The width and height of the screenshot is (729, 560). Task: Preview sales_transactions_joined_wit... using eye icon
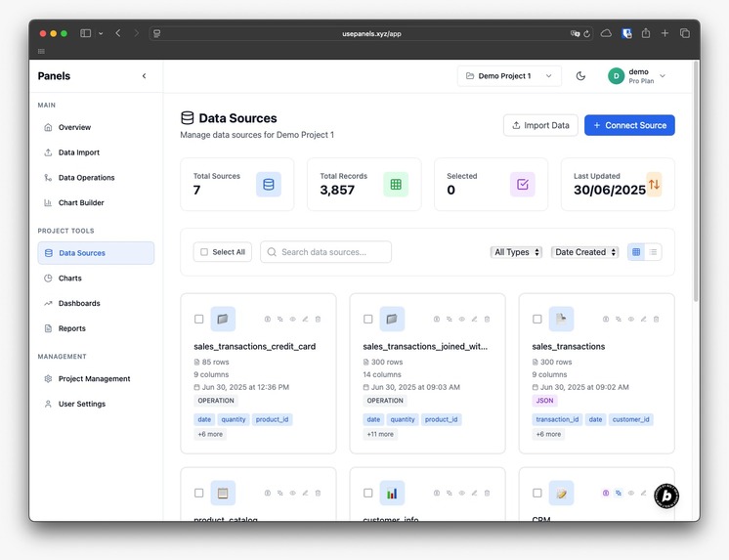click(x=462, y=319)
